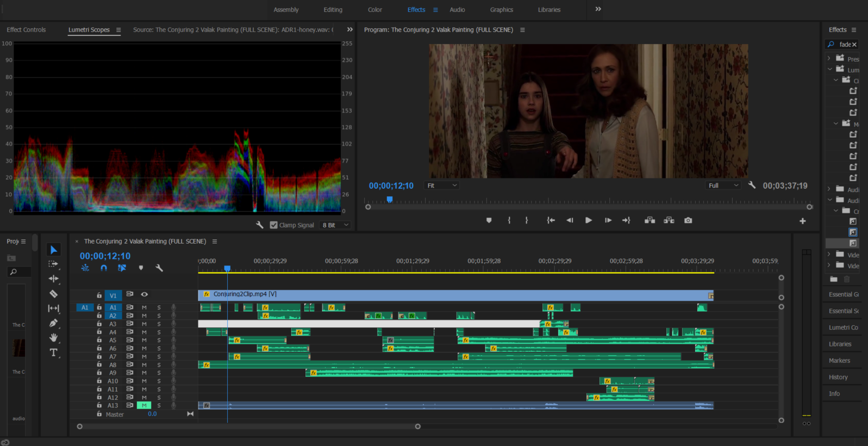Play the program sequence
Viewport: 868px width, 446px height.
(x=588, y=220)
